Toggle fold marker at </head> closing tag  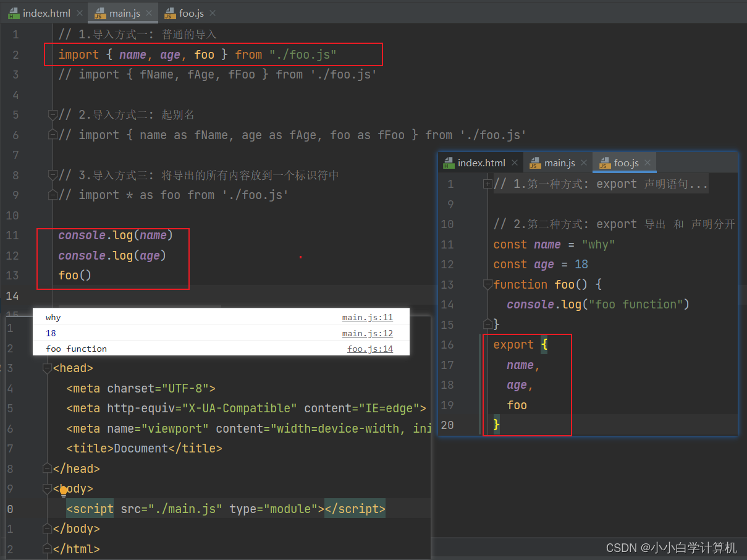pyautogui.click(x=47, y=469)
